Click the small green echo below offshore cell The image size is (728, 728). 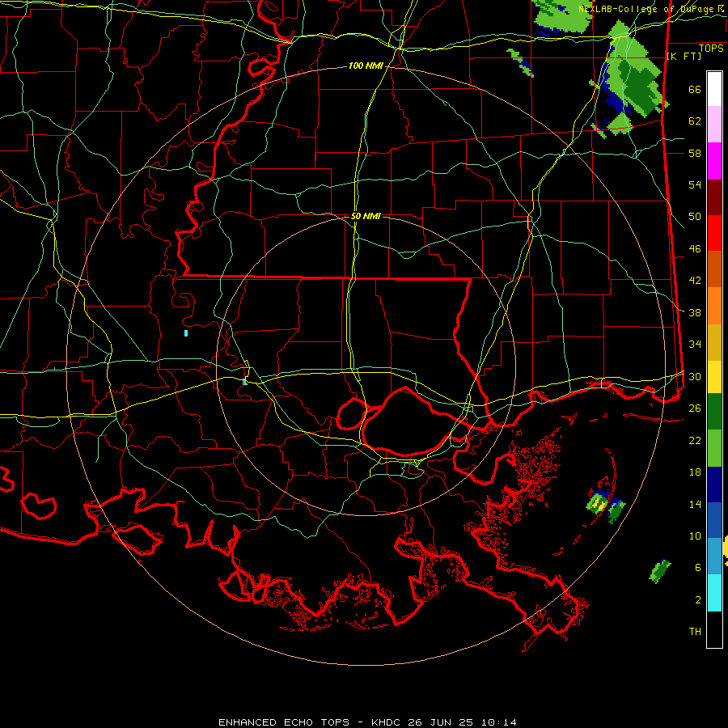[660, 571]
